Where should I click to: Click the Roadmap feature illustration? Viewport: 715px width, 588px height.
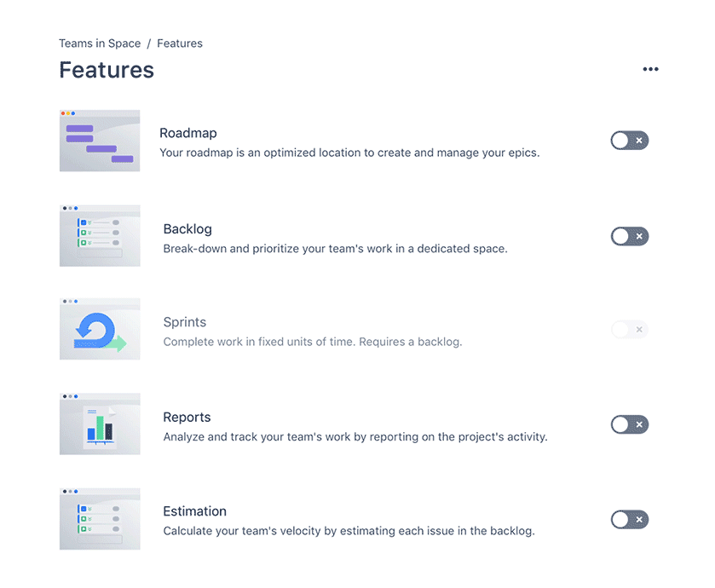(x=100, y=141)
